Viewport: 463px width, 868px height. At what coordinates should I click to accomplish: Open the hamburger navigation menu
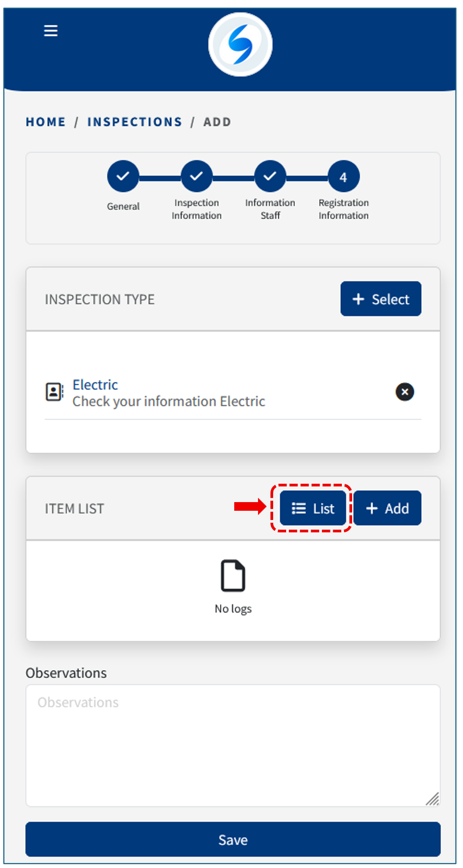51,31
